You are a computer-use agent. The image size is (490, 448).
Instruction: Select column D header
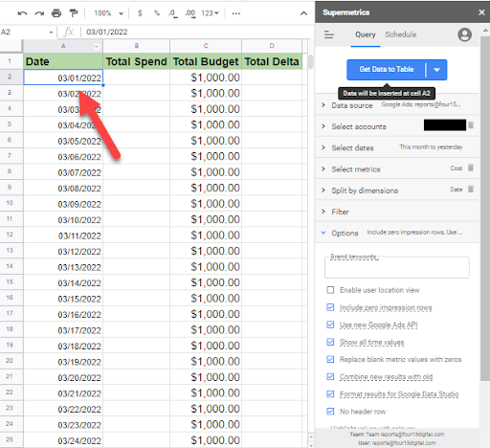tap(272, 46)
